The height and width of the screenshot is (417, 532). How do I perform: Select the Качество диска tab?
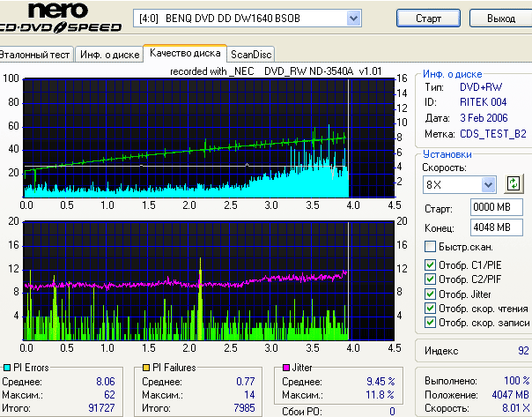click(185, 53)
